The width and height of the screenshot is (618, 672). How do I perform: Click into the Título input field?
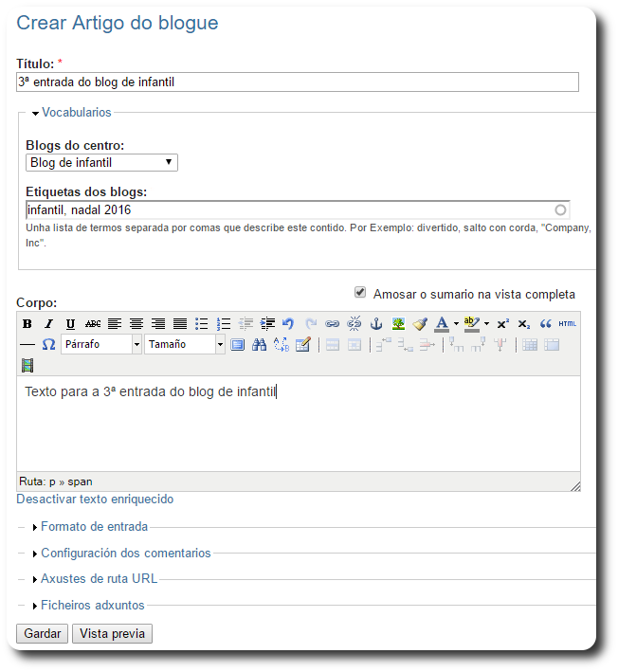tap(298, 82)
